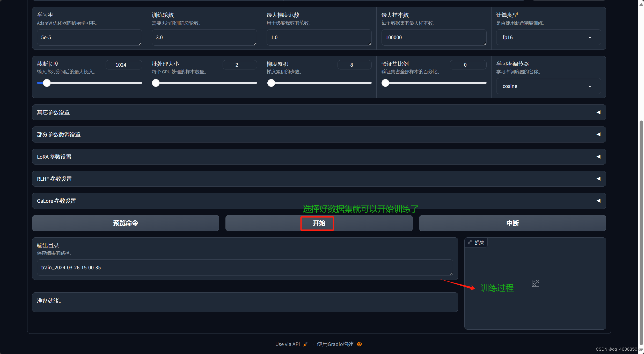The image size is (644, 354).
Task: Click the resize grip of 学习率 textbox
Action: coord(140,44)
